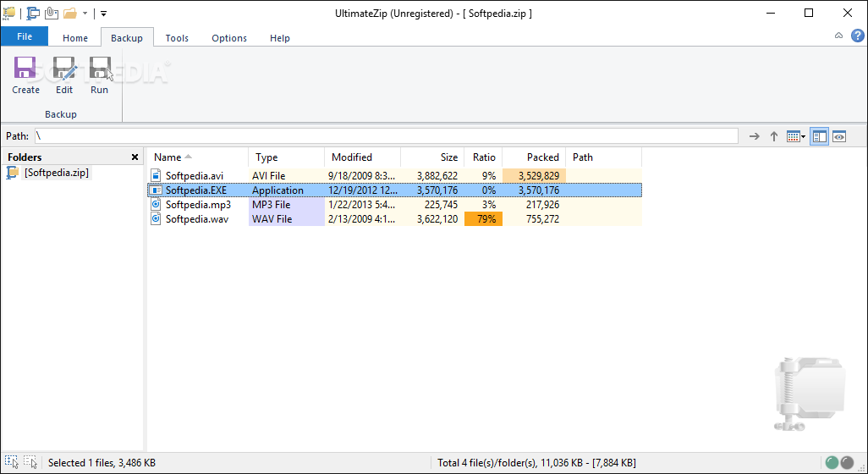Click the 3,529,829 packed size cell
Screen dimensions: 868x474
coord(534,175)
